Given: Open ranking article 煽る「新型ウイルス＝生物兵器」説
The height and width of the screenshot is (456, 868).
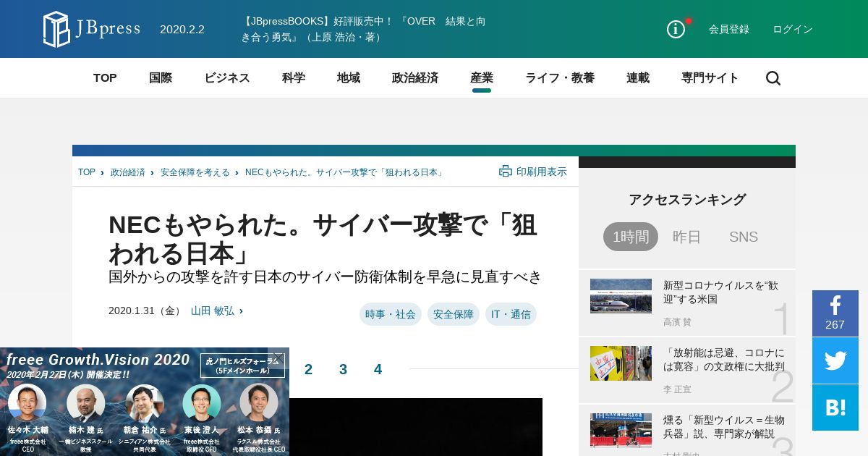Looking at the screenshot, I should click(724, 426).
